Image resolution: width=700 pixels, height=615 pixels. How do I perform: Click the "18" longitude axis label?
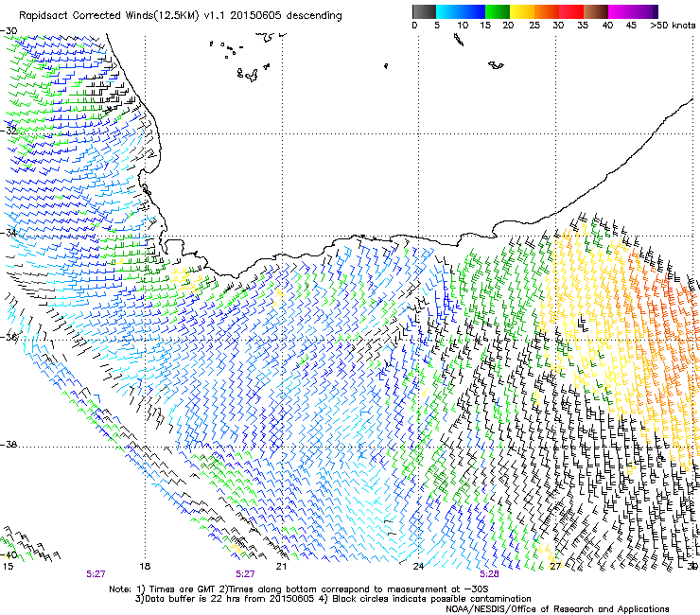[x=145, y=567]
